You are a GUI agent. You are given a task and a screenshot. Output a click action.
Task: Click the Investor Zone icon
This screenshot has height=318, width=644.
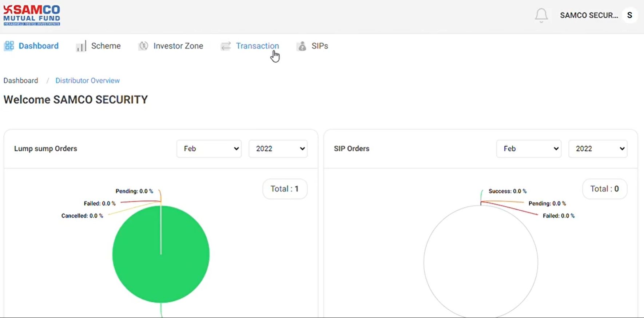(143, 46)
